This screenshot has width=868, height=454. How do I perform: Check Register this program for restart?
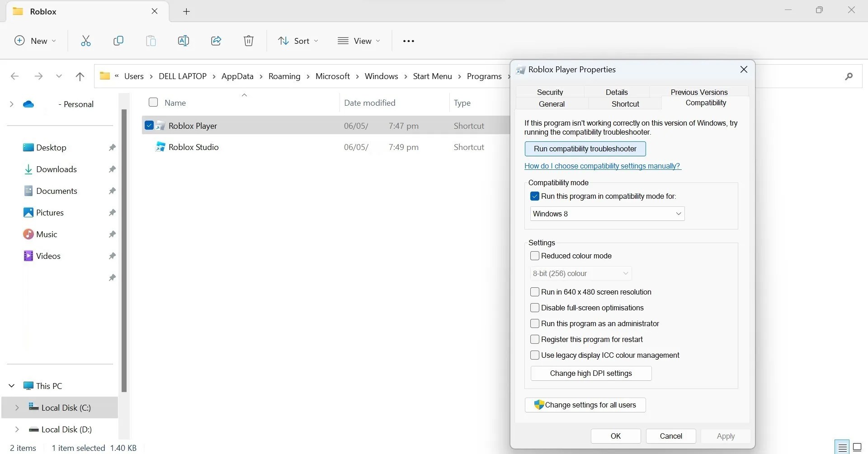[535, 339]
